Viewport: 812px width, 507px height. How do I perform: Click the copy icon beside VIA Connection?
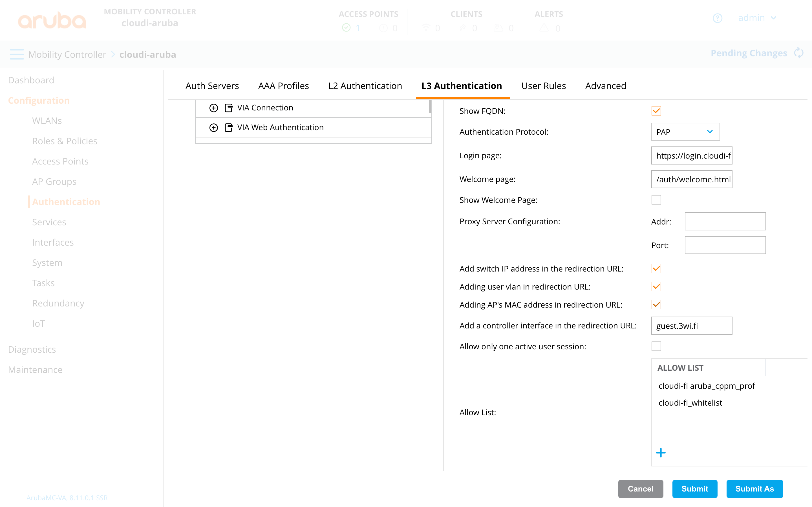pos(228,108)
